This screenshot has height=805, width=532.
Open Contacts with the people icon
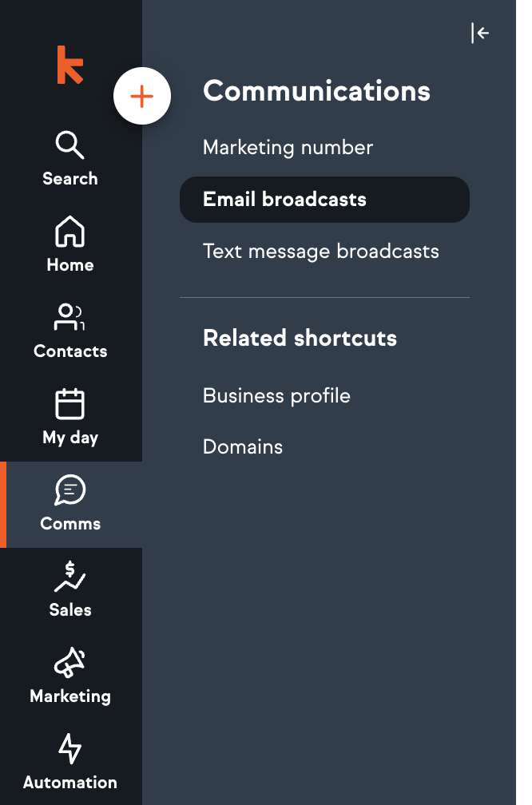coord(69,318)
